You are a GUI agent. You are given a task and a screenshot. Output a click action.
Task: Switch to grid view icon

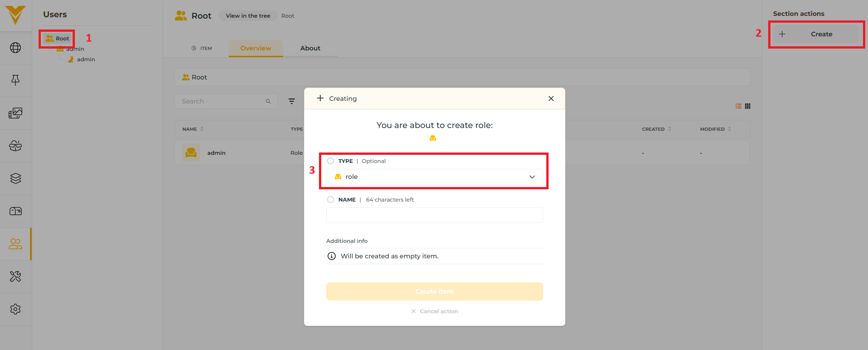coord(748,106)
